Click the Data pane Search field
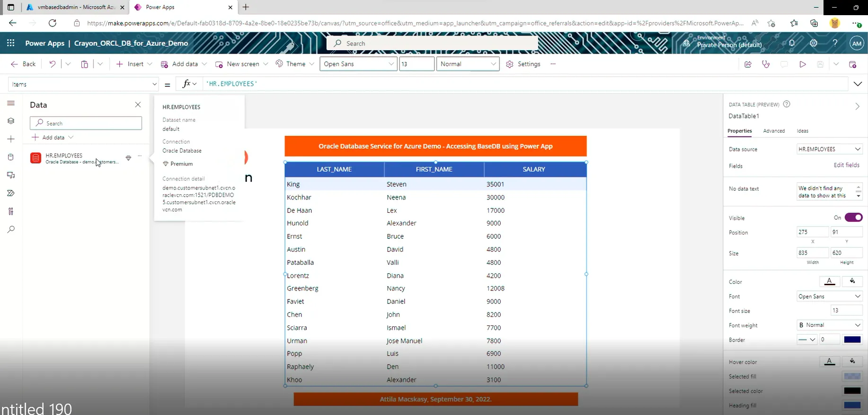The height and width of the screenshot is (415, 868). coord(86,123)
